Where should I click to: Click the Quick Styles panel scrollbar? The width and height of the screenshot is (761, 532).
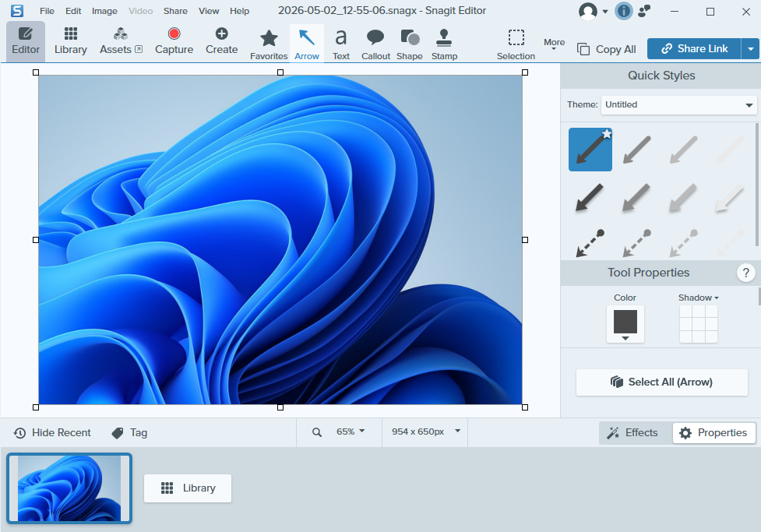pos(757,185)
